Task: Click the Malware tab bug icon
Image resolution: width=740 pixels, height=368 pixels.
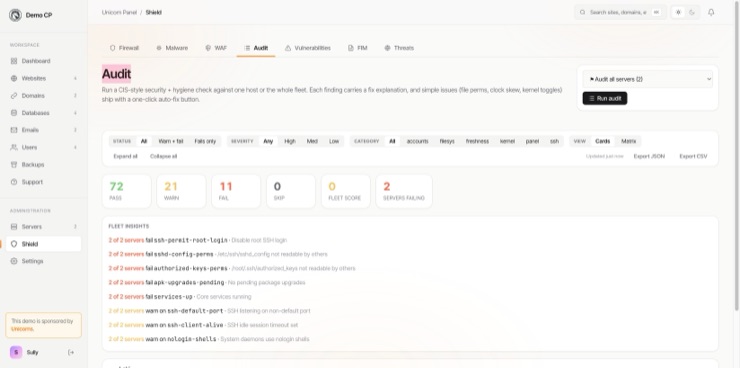Action: pos(159,48)
